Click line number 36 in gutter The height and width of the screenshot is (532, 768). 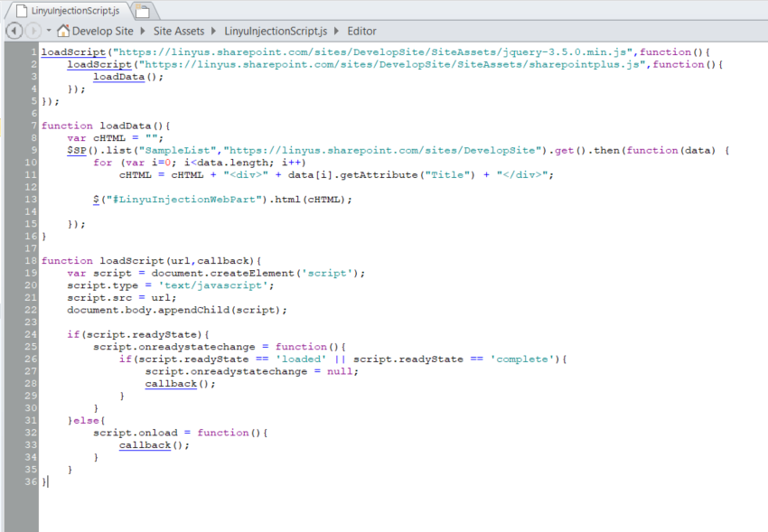click(x=31, y=481)
